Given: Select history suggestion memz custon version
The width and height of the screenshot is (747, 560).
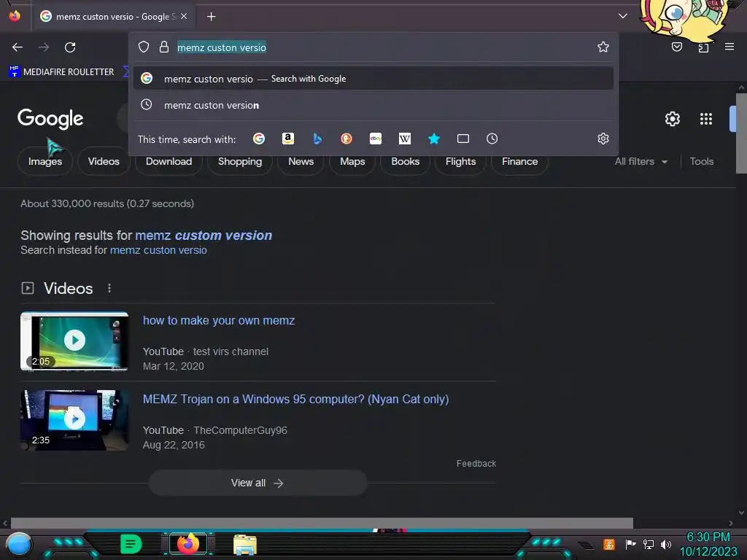Looking at the screenshot, I should 373,105.
